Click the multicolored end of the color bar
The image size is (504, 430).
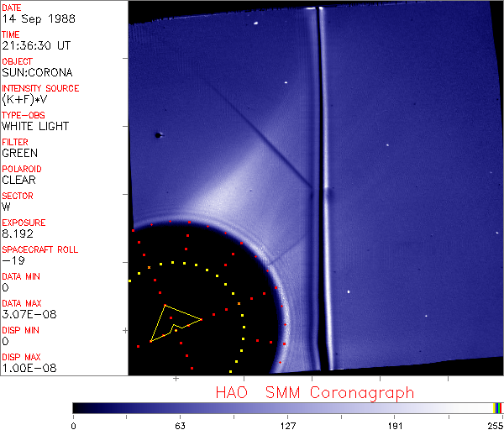click(498, 407)
